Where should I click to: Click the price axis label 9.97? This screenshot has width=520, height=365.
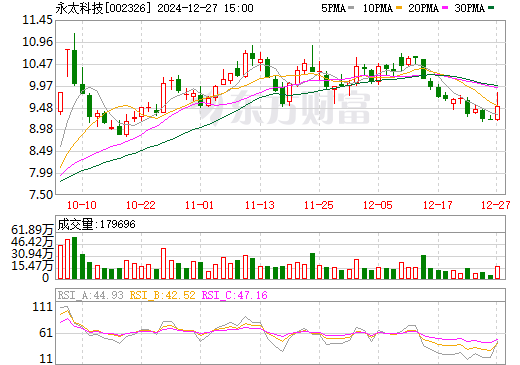coord(41,86)
